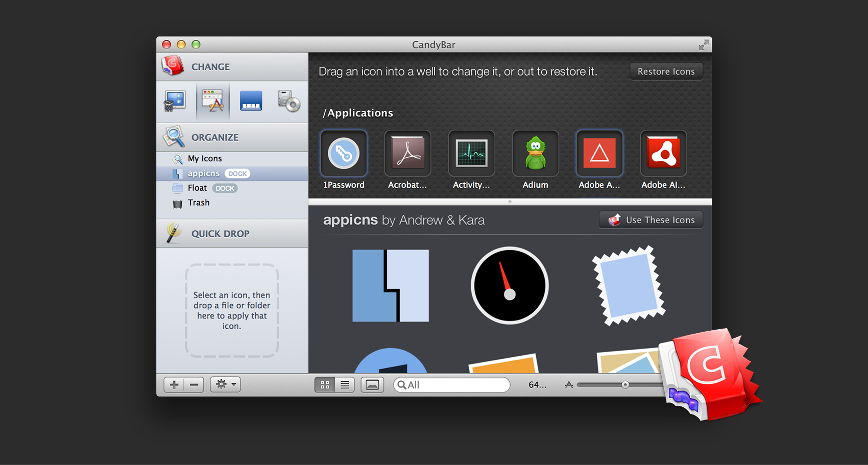Image resolution: width=868 pixels, height=465 pixels.
Task: Adjust the icon size slider
Action: (x=625, y=385)
